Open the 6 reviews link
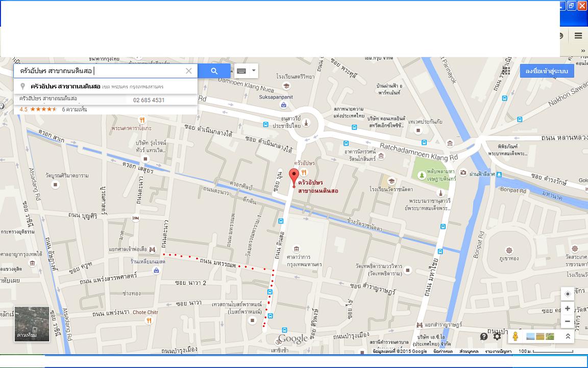Screen dimensions: 588x368 pyautogui.click(x=74, y=109)
